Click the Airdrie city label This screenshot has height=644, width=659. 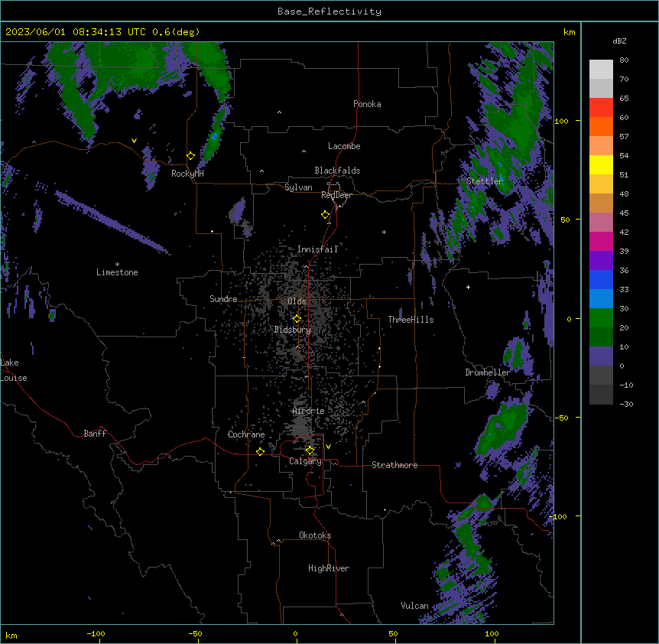pos(309,411)
